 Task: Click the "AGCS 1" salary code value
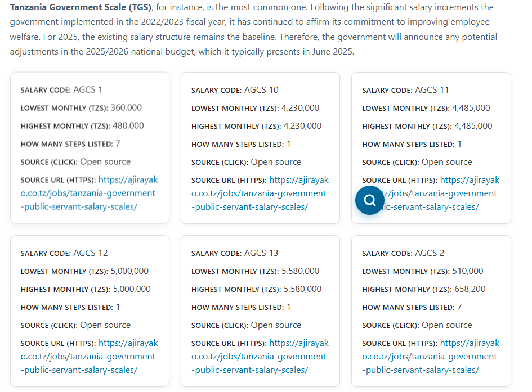[x=88, y=90]
